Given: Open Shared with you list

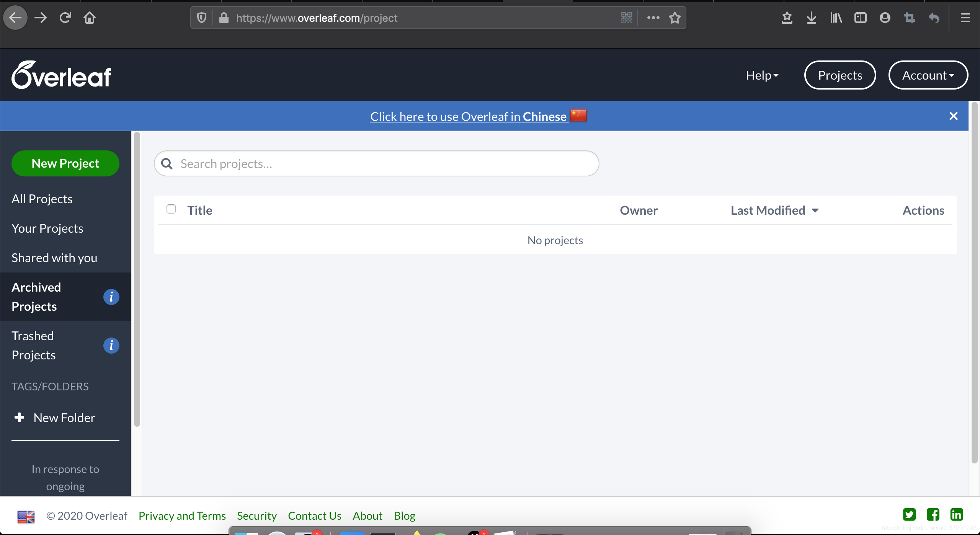Looking at the screenshot, I should pyautogui.click(x=54, y=258).
